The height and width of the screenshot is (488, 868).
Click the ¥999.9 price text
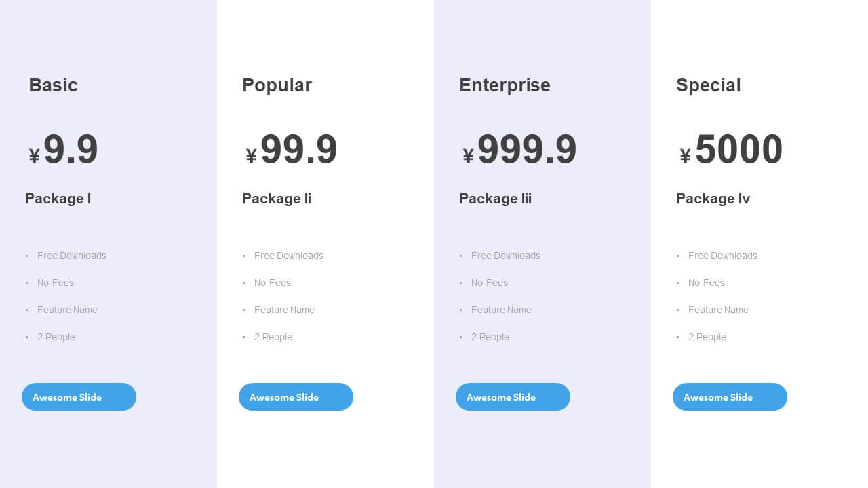pyautogui.click(x=519, y=150)
